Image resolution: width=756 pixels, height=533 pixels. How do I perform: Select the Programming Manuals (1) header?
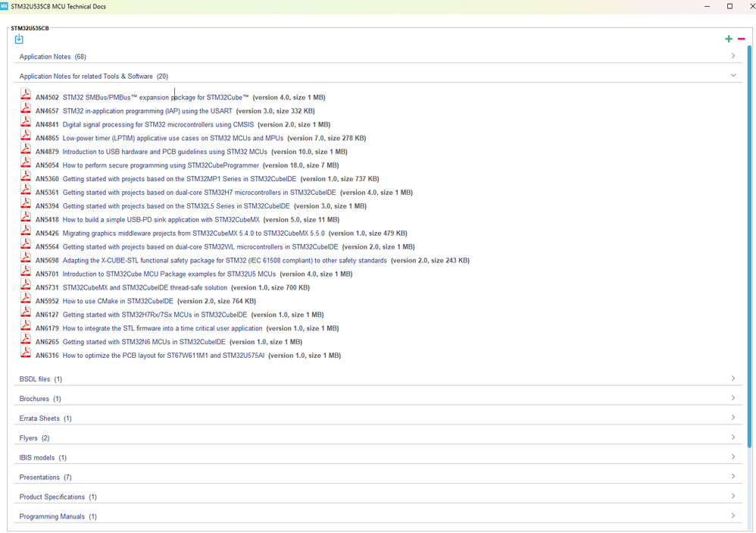(x=58, y=516)
